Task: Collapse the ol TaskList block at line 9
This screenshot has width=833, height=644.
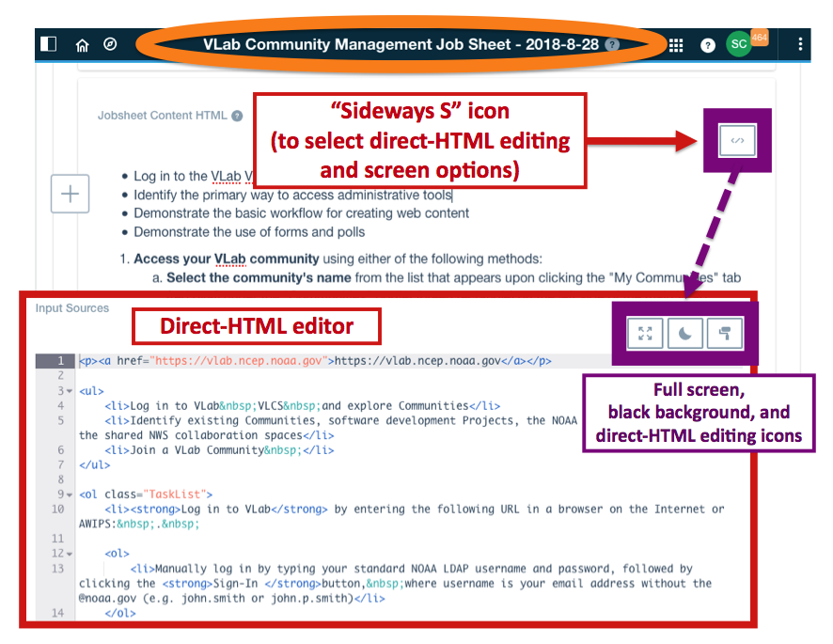Action: [x=70, y=495]
